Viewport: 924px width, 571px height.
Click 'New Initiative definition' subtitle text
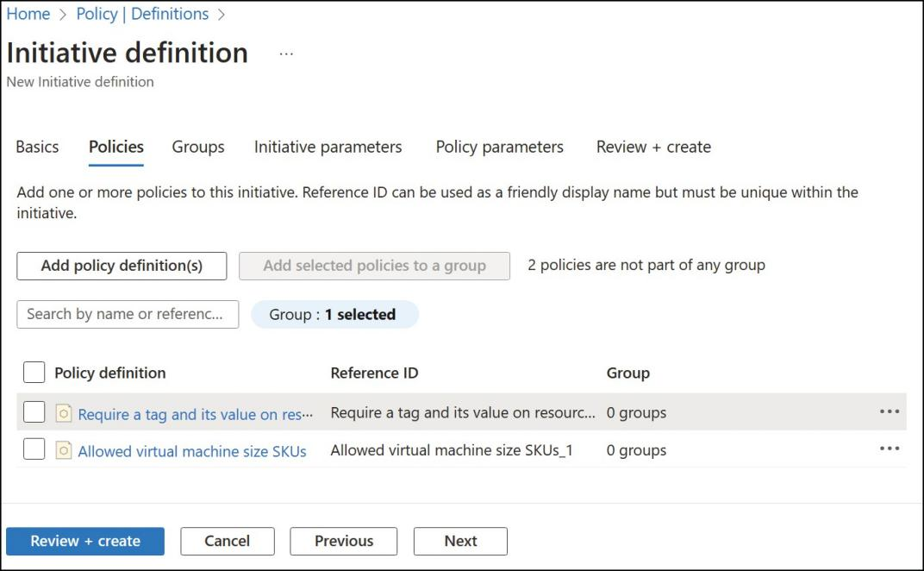coord(80,82)
